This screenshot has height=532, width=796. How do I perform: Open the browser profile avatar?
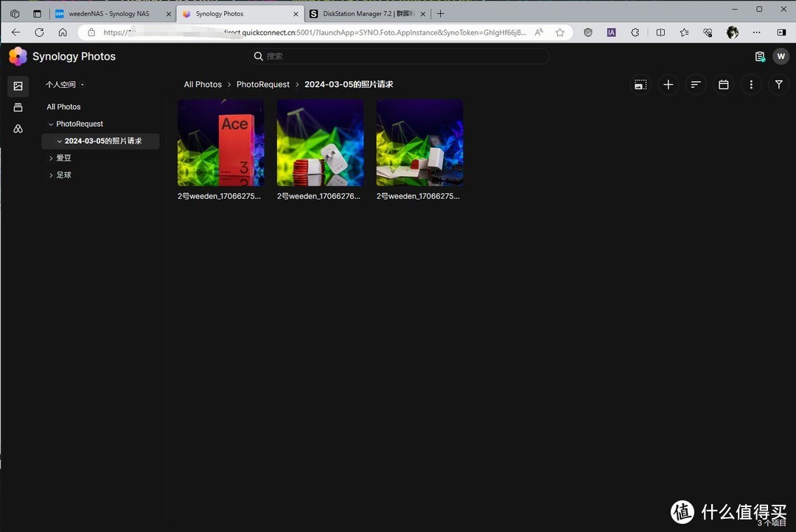click(x=732, y=32)
